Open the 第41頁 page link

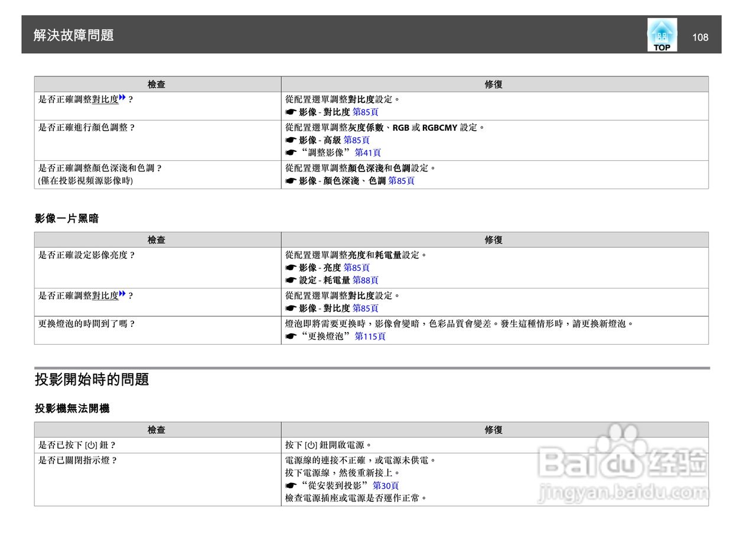click(367, 153)
